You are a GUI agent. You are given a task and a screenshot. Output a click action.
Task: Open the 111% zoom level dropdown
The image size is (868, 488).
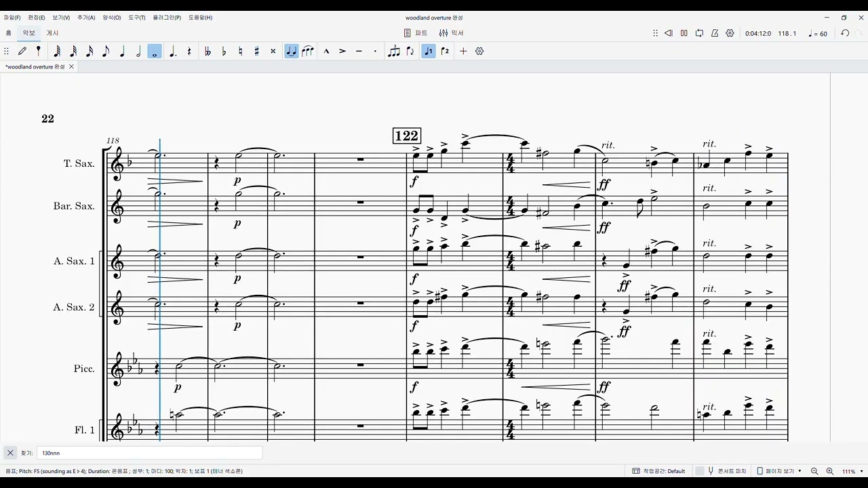coord(852,471)
